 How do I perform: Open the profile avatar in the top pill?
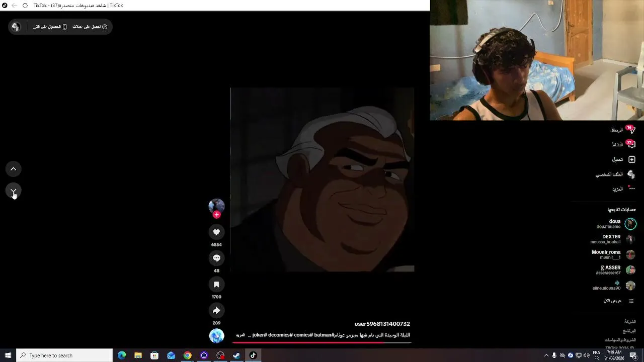(x=16, y=27)
